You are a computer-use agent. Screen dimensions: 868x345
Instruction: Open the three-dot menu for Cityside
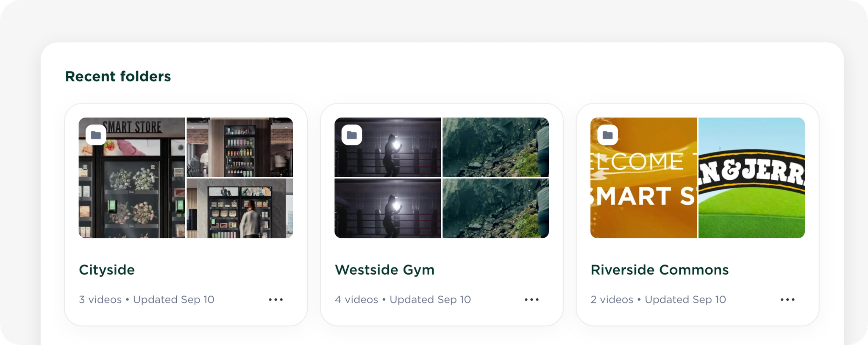point(276,300)
